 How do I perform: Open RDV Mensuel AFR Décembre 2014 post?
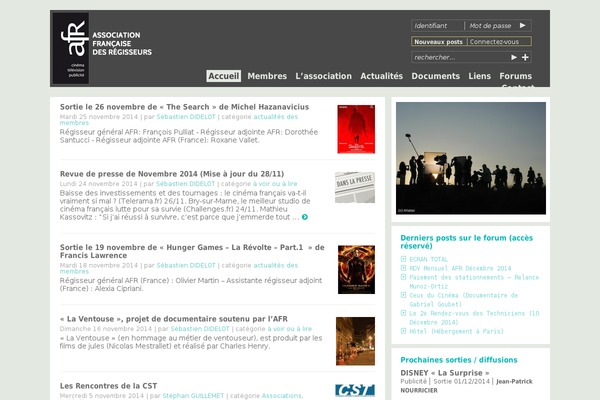tap(460, 268)
